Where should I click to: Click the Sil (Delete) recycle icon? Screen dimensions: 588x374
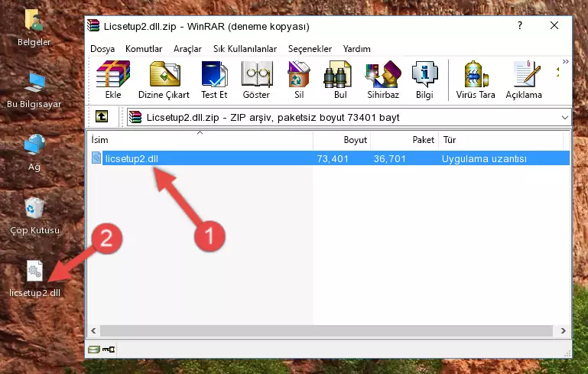299,80
